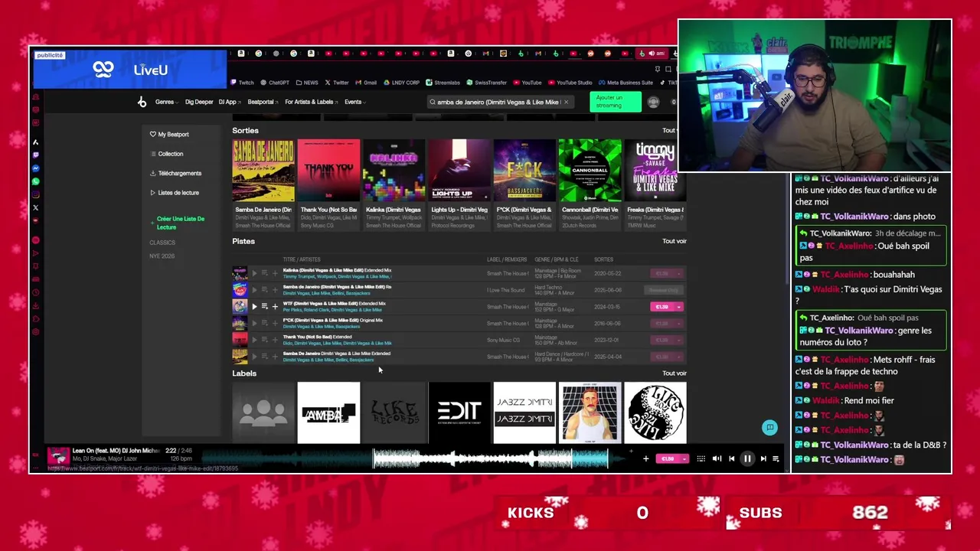Open the Dig Deeper menu item
The height and width of the screenshot is (551, 980).
point(199,102)
